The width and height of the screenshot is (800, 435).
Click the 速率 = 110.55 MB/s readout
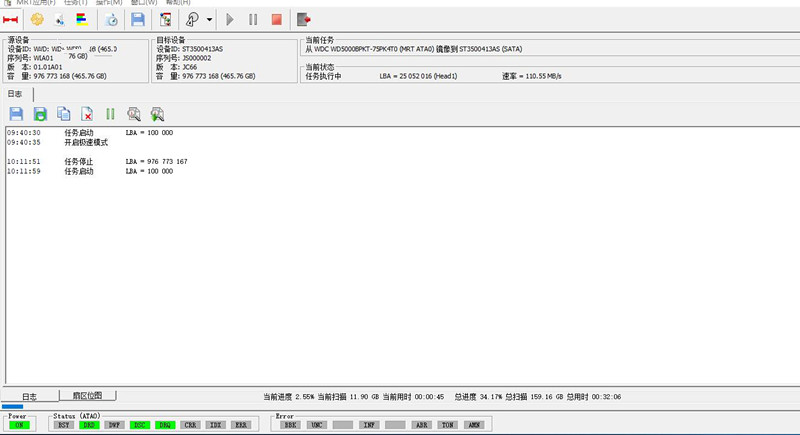532,76
